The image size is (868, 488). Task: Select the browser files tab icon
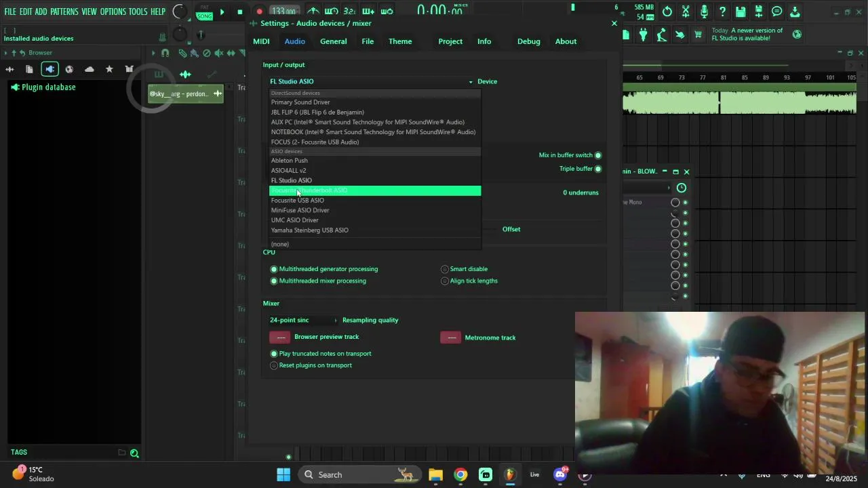coord(29,69)
